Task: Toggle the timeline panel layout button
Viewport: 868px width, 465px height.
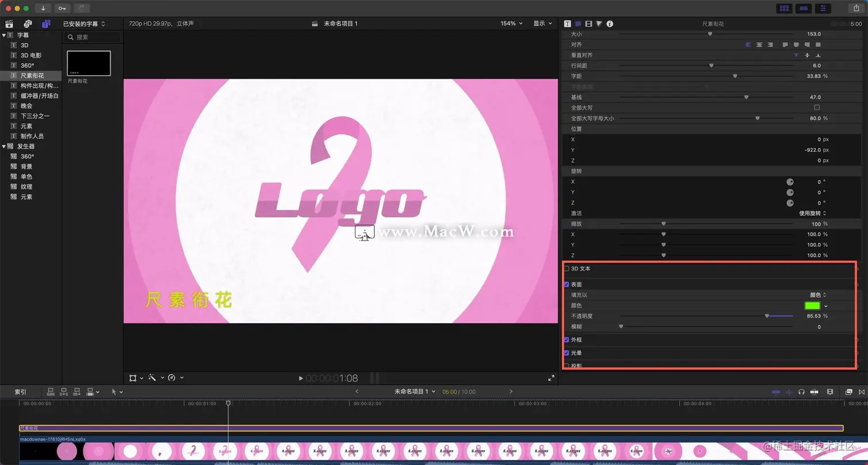Action: pos(804,8)
